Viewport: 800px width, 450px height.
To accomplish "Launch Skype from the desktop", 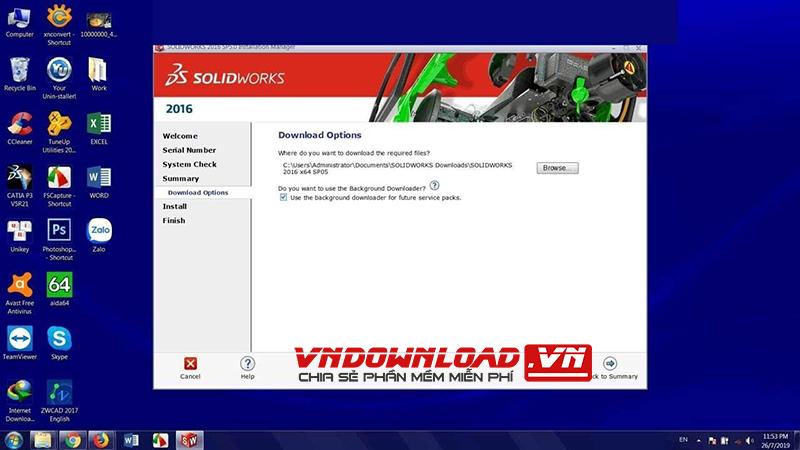I will click(59, 343).
